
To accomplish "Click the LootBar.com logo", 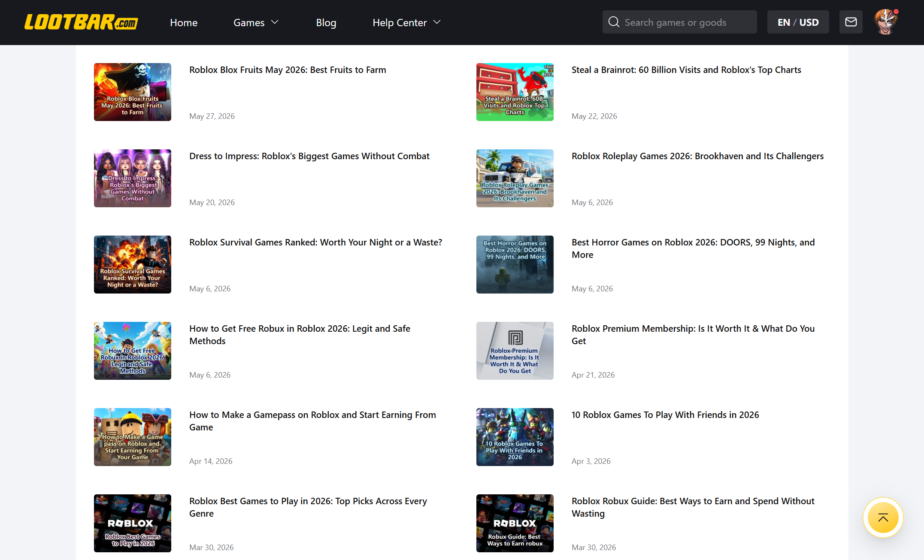I will click(x=81, y=22).
